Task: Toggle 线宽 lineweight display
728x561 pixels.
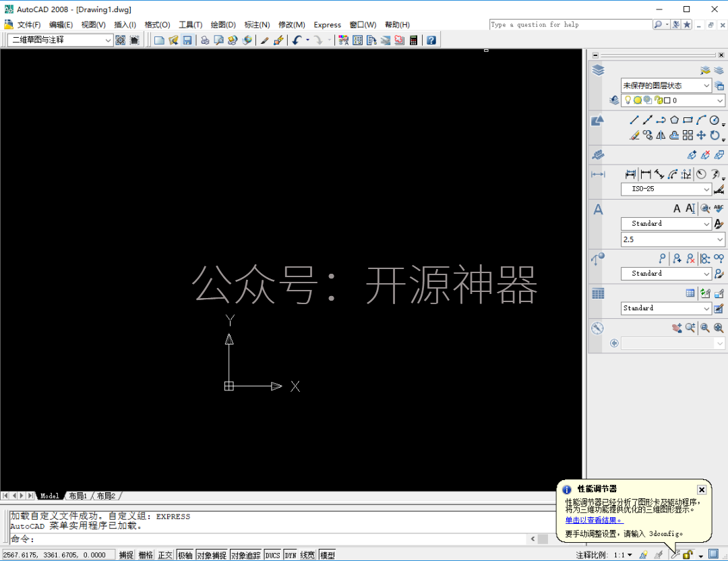Action: 307,555
